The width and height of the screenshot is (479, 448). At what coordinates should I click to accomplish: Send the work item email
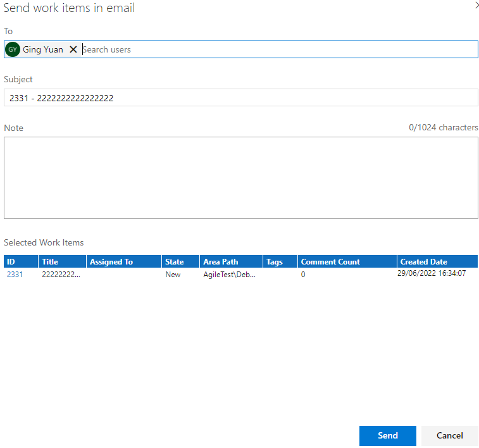coord(388,436)
